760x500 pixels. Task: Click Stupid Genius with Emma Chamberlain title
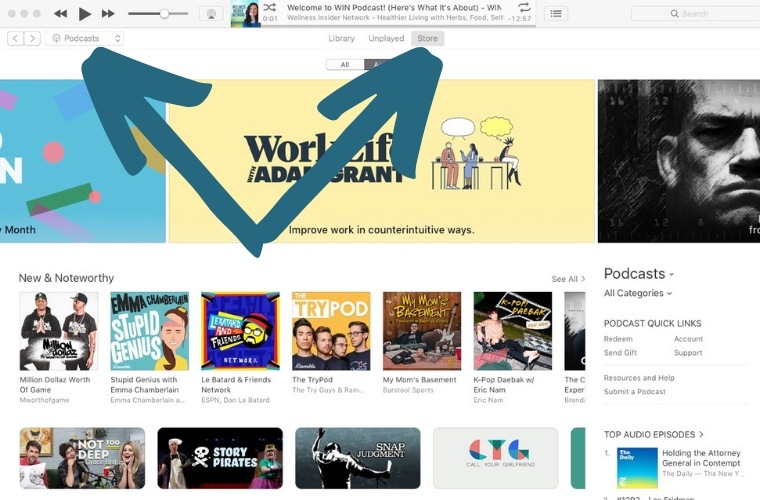144,385
